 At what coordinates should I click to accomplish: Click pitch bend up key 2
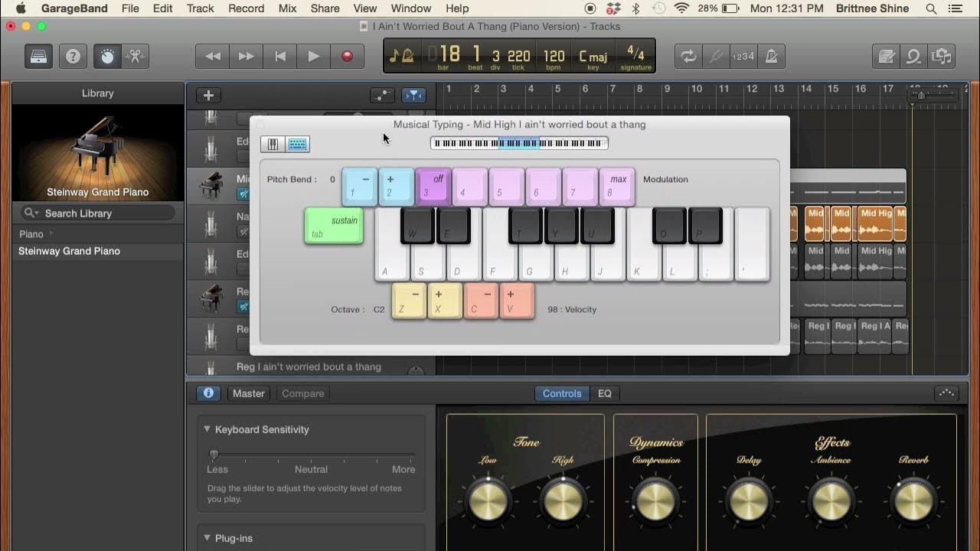396,187
